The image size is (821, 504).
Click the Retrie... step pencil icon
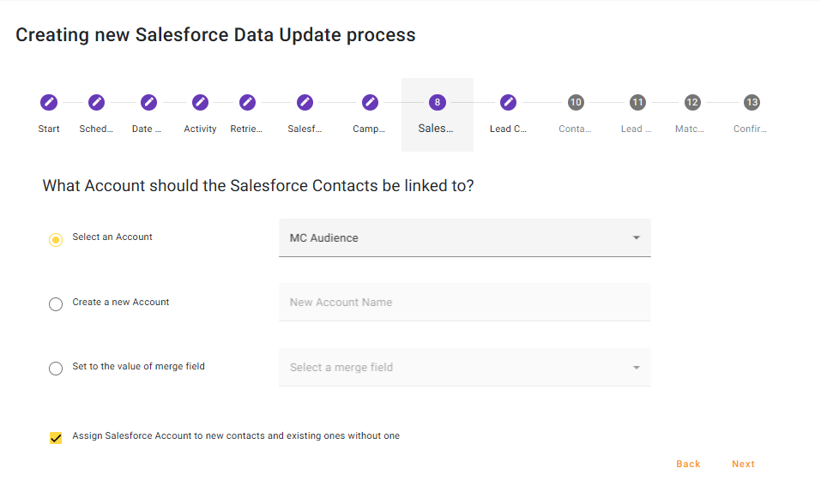tap(247, 103)
